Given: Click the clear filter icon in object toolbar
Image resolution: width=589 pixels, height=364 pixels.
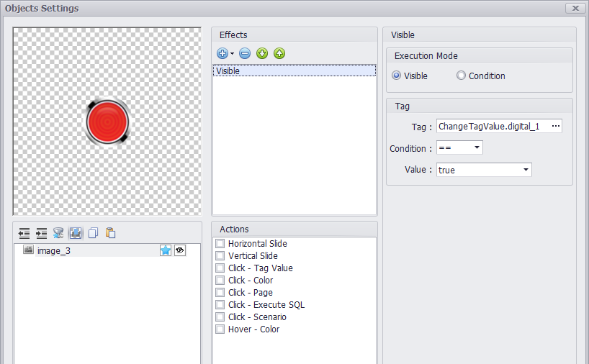Looking at the screenshot, I should [58, 233].
